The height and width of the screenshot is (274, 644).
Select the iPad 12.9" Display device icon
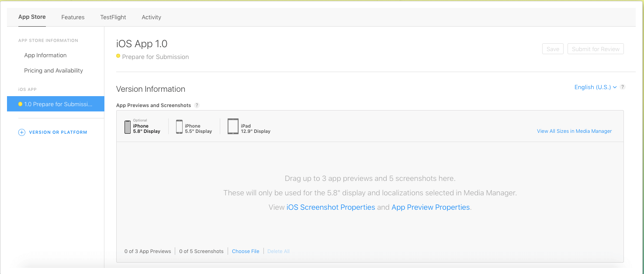tap(233, 127)
